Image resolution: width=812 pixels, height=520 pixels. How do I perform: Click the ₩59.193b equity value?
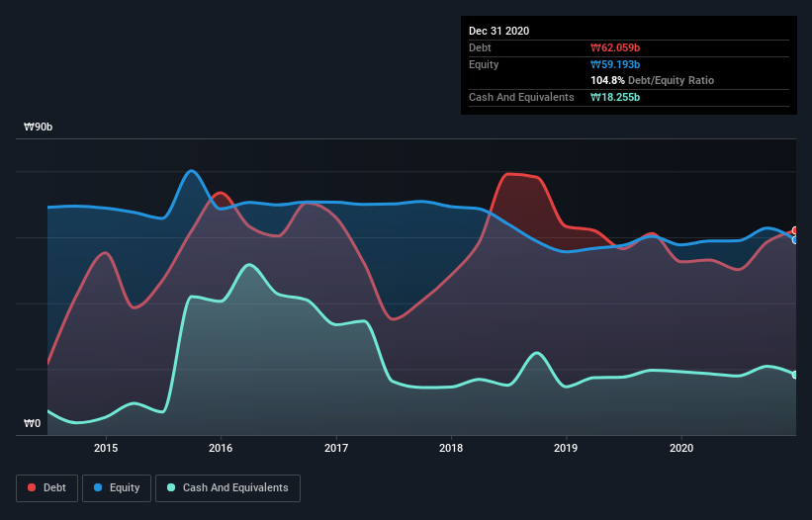click(x=615, y=64)
